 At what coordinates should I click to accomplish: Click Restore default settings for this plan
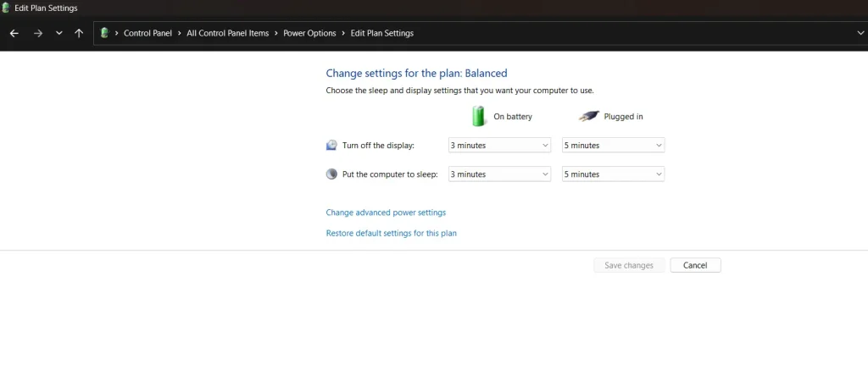tap(392, 234)
